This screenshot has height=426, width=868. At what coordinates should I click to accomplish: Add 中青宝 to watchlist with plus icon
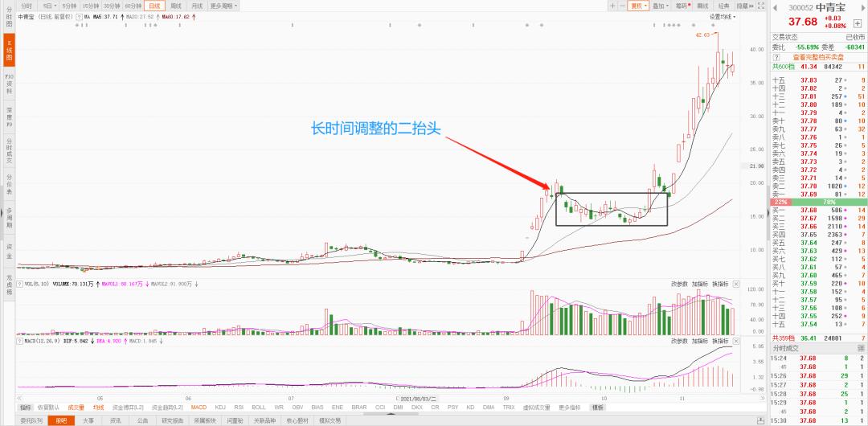[x=858, y=23]
